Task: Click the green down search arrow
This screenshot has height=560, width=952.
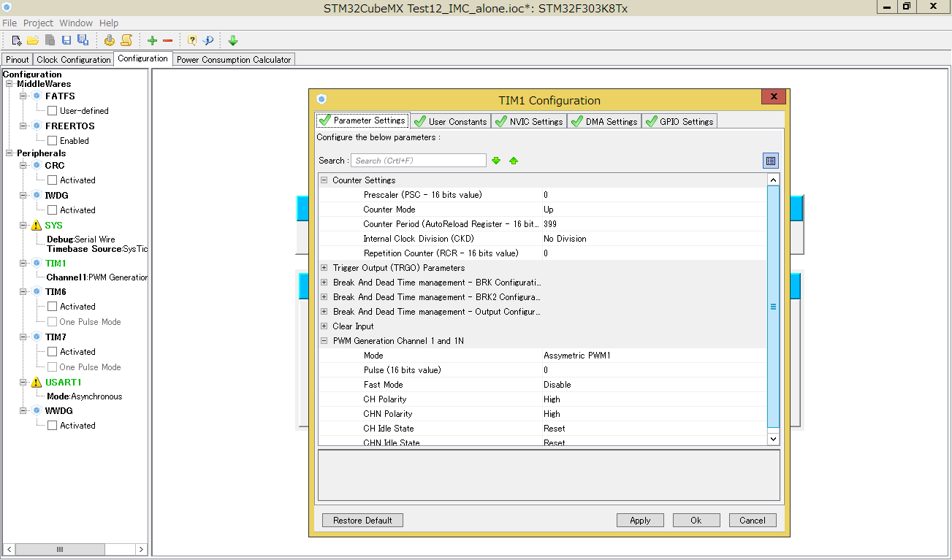Action: point(496,160)
